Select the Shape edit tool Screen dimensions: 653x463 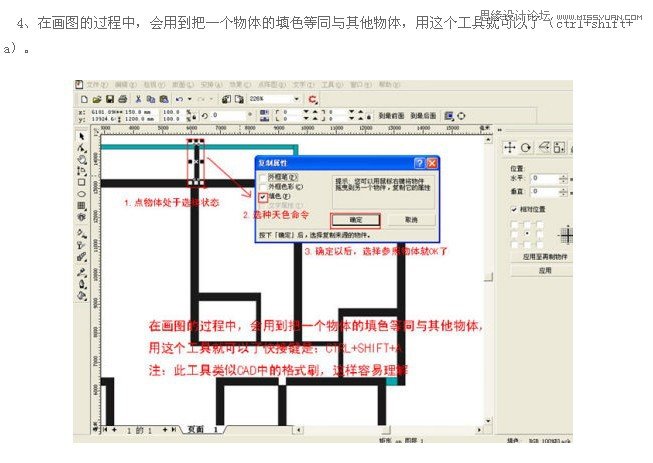click(82, 148)
